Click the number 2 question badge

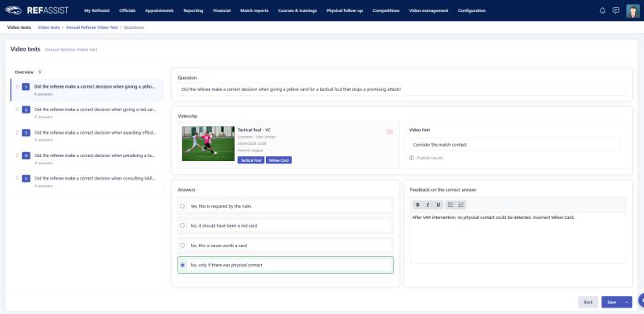click(26, 109)
